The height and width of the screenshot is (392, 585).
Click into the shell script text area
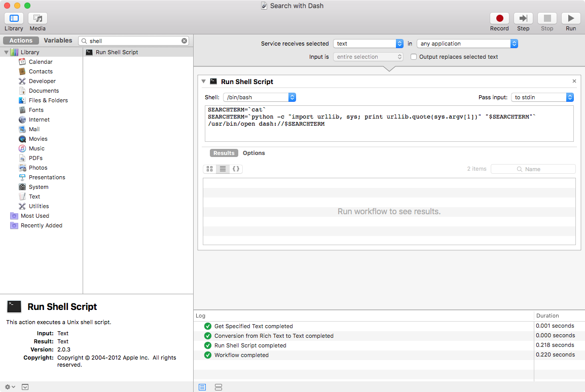pos(389,124)
